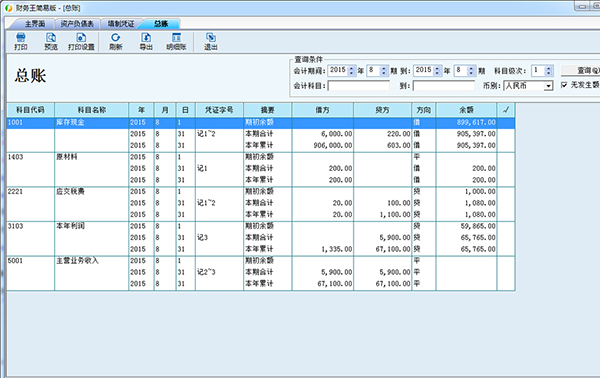600x378 pixels.
Task: Click the checkmark column header
Action: point(506,110)
